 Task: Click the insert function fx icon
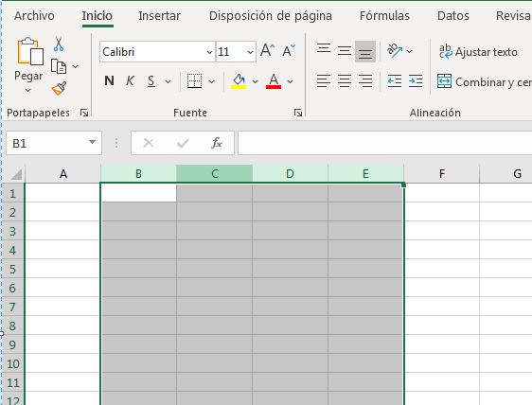click(217, 143)
